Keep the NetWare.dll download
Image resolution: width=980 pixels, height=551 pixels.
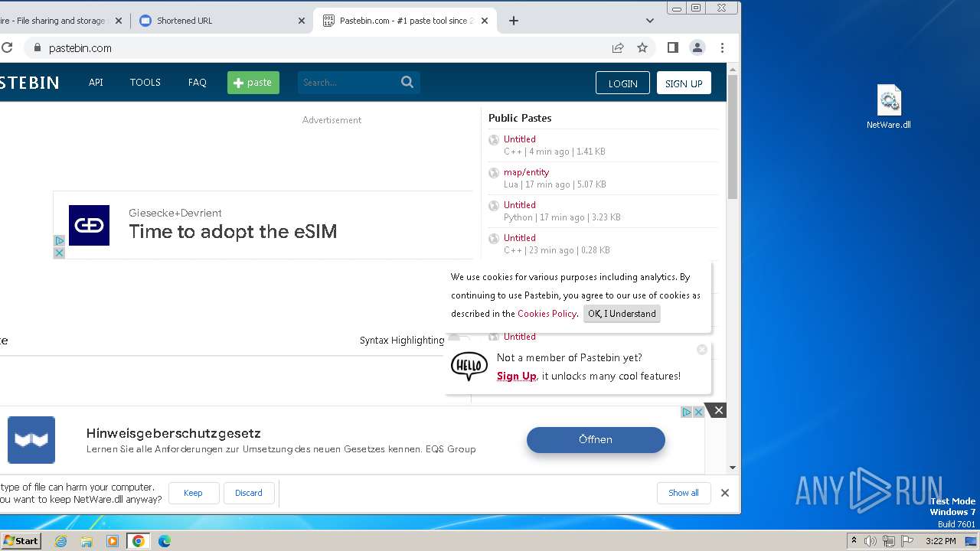(194, 493)
